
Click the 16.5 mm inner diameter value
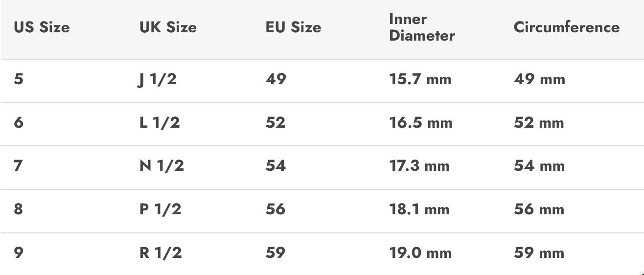click(x=420, y=122)
